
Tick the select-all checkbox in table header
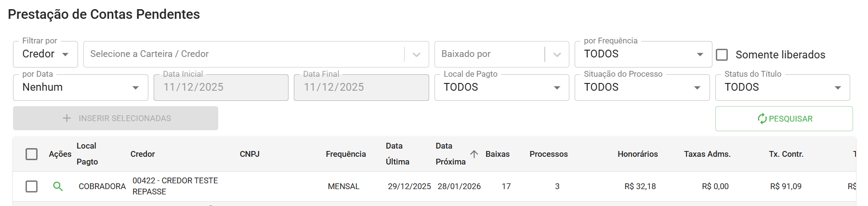pyautogui.click(x=31, y=154)
